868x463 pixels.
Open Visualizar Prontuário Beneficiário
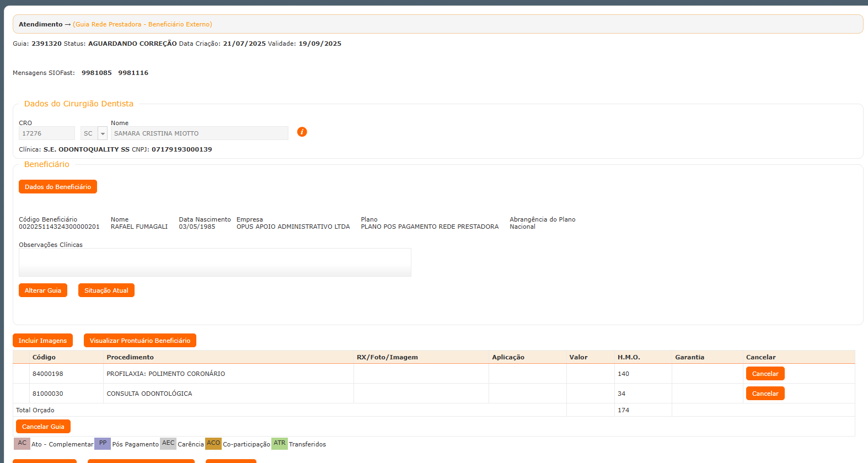point(140,341)
